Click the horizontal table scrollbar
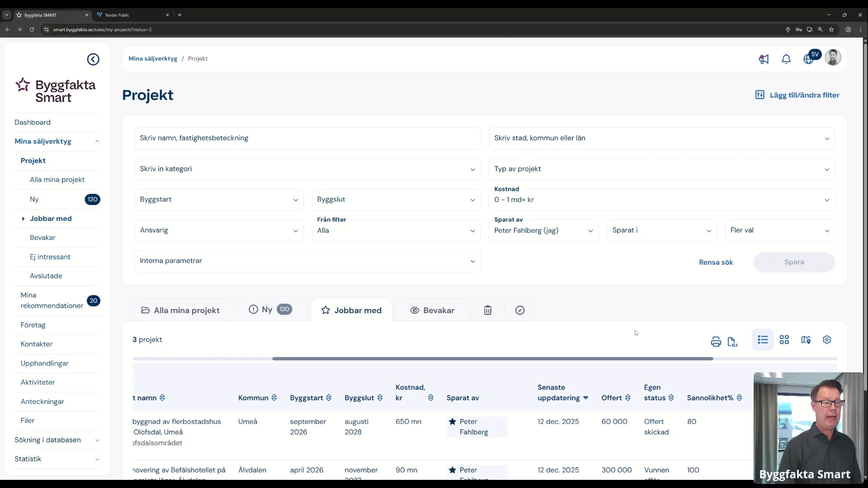This screenshot has height=488, width=868. pyautogui.click(x=492, y=359)
